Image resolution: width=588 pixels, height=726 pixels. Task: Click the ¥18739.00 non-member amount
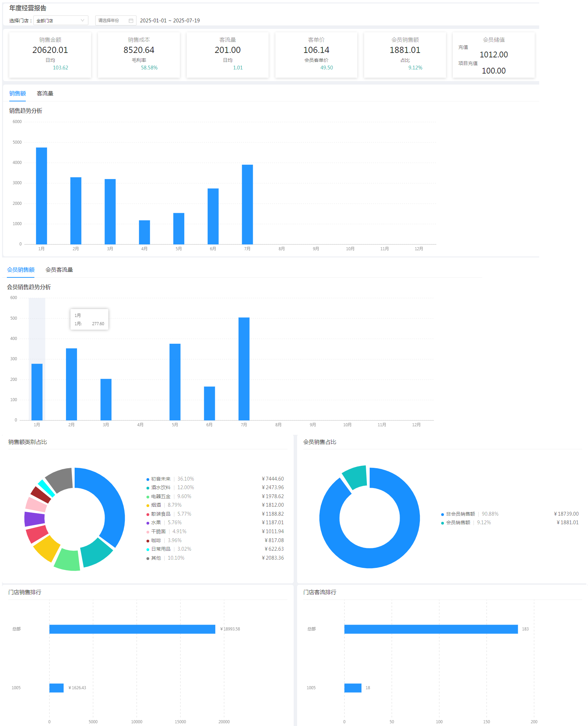tap(566, 514)
